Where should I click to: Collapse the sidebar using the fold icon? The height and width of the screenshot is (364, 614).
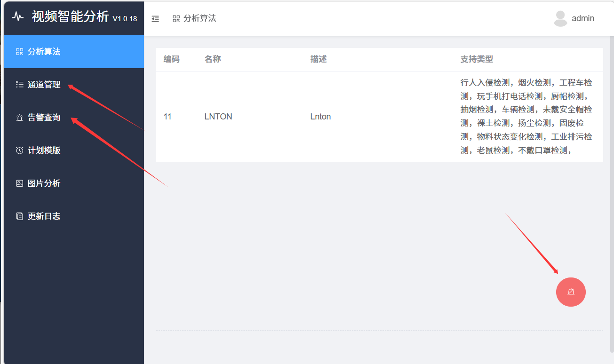(x=155, y=19)
